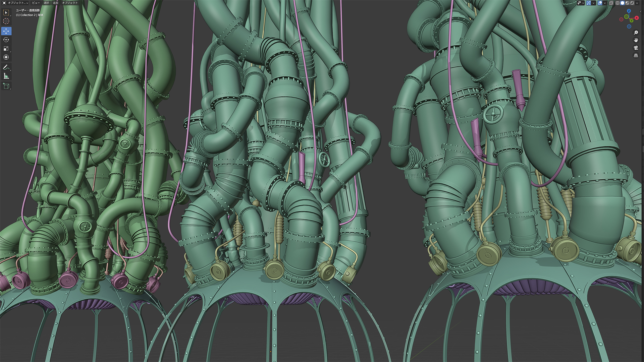The width and height of the screenshot is (644, 362).
Task: Select the Select Box tool
Action: point(6,12)
